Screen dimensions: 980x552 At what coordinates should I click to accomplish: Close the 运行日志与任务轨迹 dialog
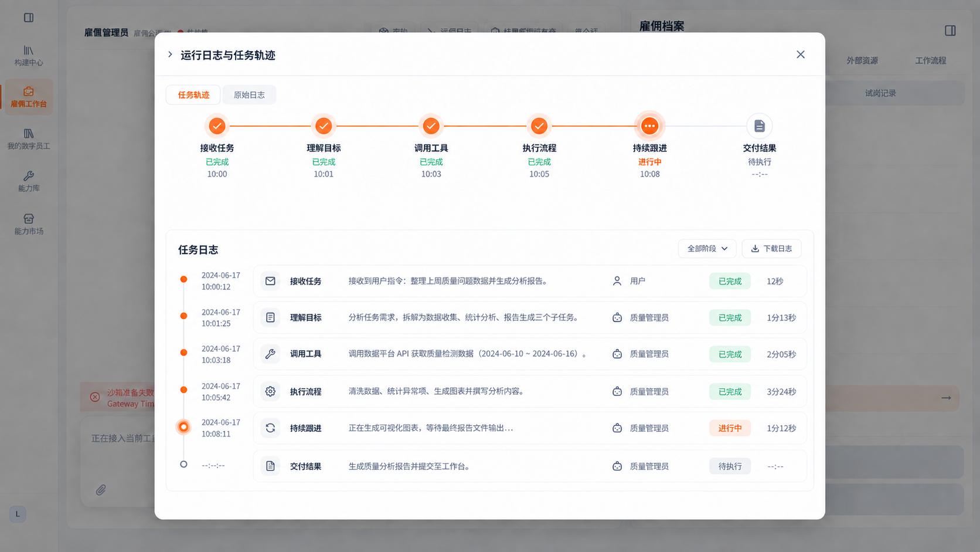tap(801, 55)
